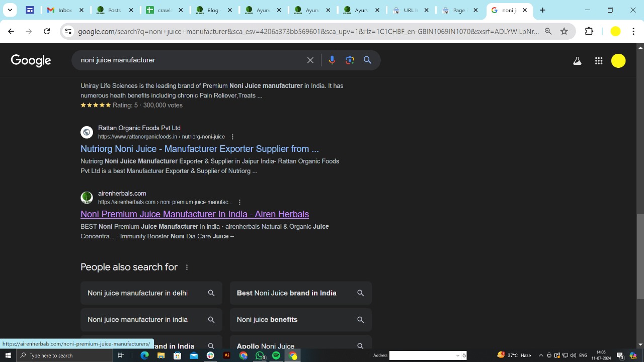This screenshot has width=644, height=362.
Task: Submit search with magnifier button
Action: (368, 60)
